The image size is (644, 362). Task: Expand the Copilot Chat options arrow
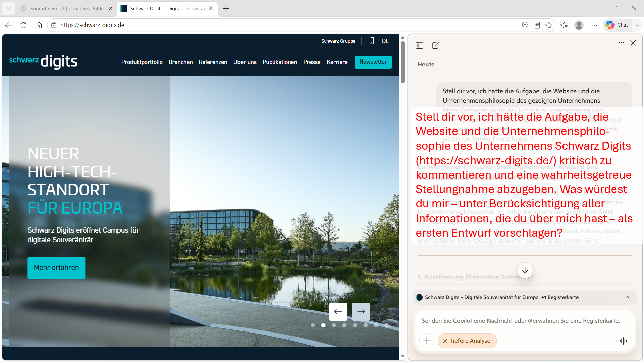point(637,25)
